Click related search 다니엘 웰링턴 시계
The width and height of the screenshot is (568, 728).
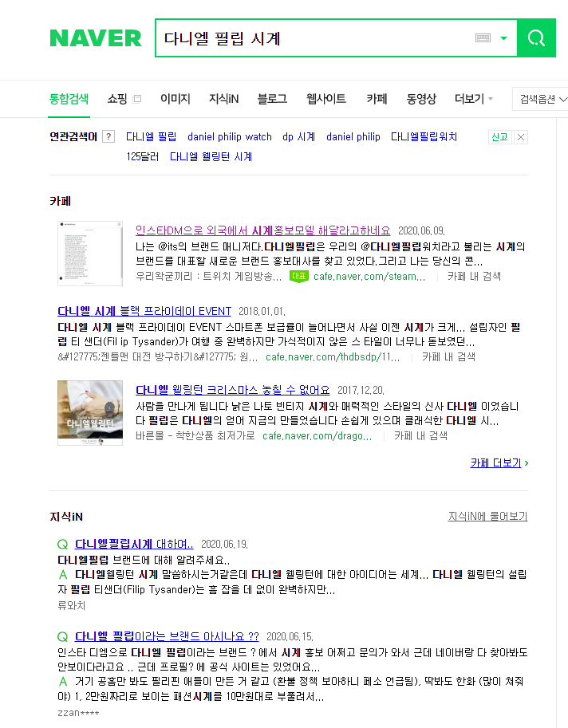pyautogui.click(x=211, y=156)
